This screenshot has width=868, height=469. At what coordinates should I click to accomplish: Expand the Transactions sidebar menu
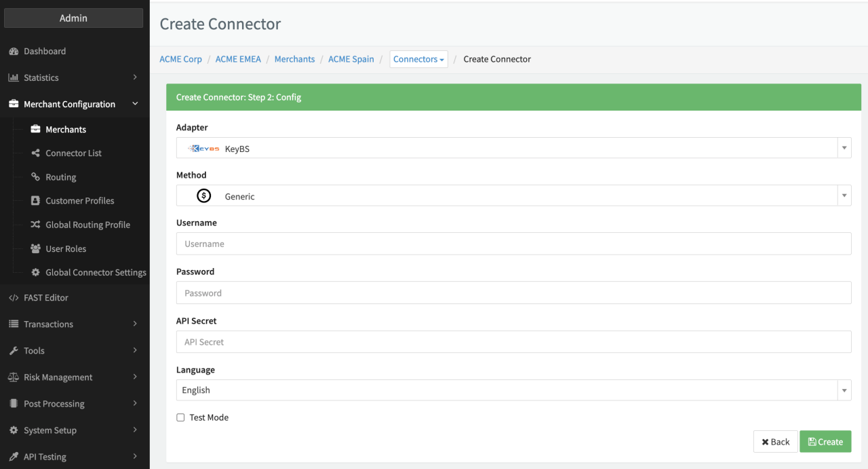(73, 324)
